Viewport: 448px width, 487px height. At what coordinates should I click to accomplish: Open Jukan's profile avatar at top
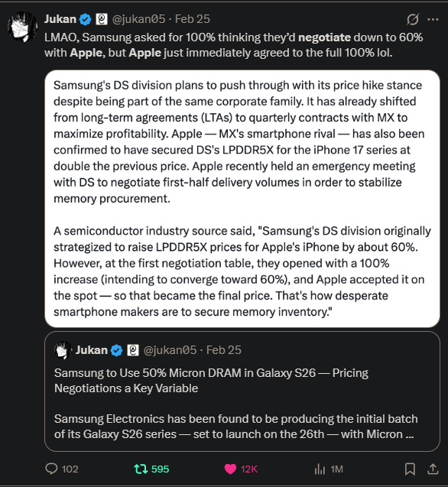click(22, 27)
